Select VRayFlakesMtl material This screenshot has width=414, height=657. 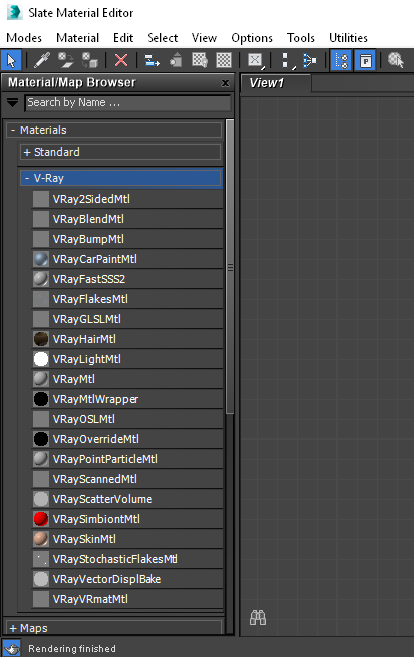click(x=127, y=299)
